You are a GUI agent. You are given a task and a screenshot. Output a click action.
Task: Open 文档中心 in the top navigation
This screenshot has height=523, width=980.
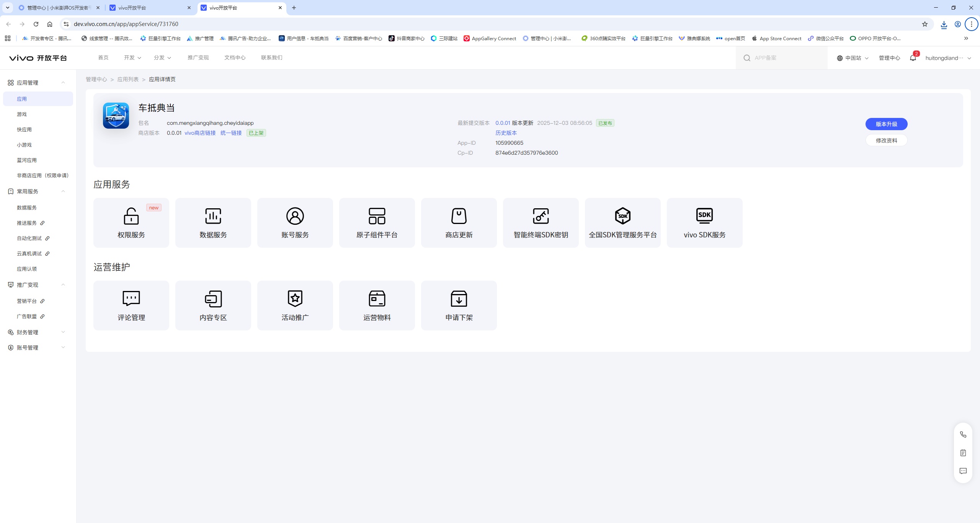[234, 57]
